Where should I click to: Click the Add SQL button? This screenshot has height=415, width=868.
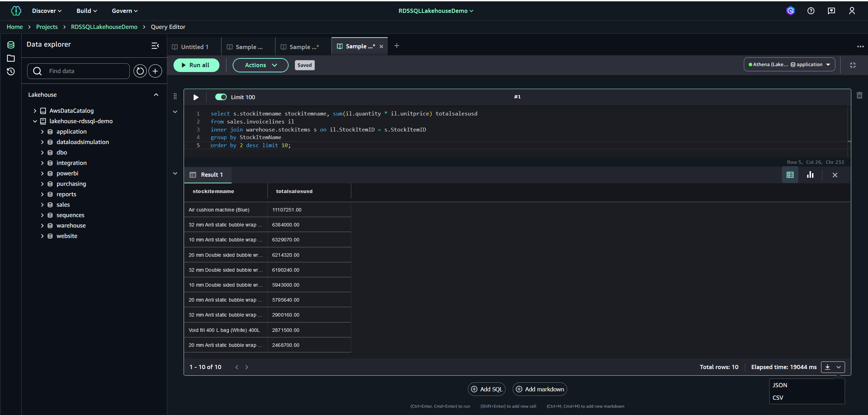click(486, 389)
